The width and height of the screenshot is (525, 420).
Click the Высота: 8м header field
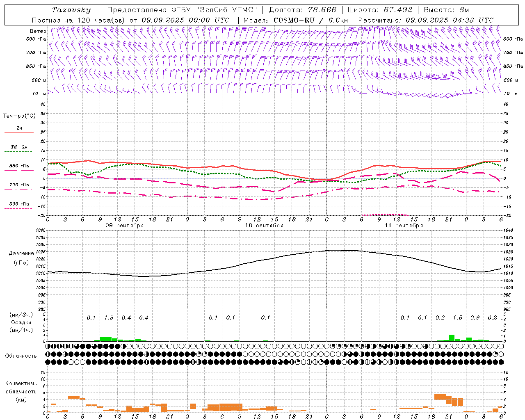click(446, 10)
